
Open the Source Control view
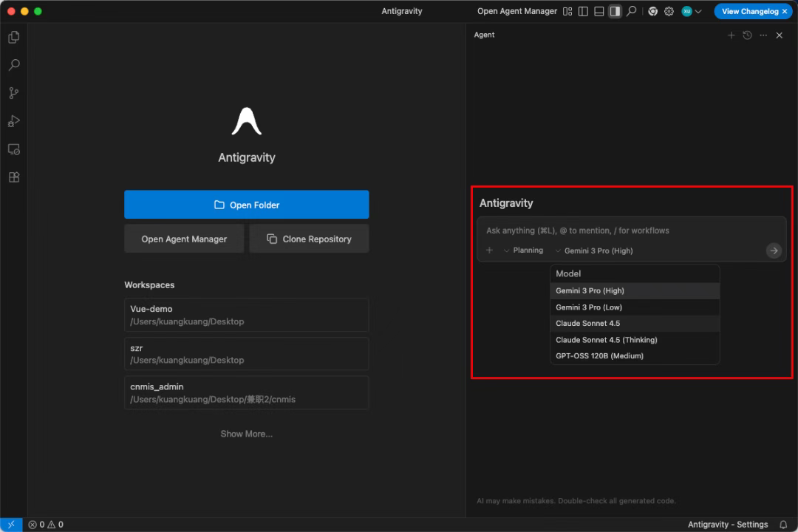coord(14,92)
